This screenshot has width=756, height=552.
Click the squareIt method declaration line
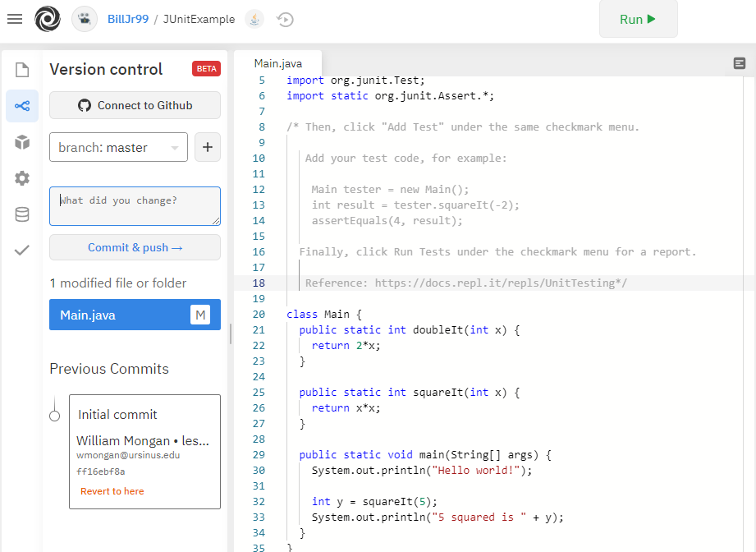[410, 393]
